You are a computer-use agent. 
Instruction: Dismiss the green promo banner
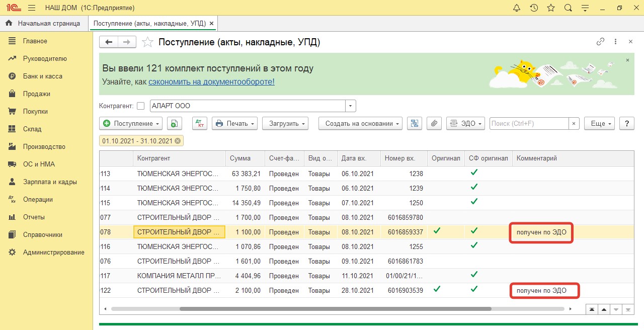[627, 60]
